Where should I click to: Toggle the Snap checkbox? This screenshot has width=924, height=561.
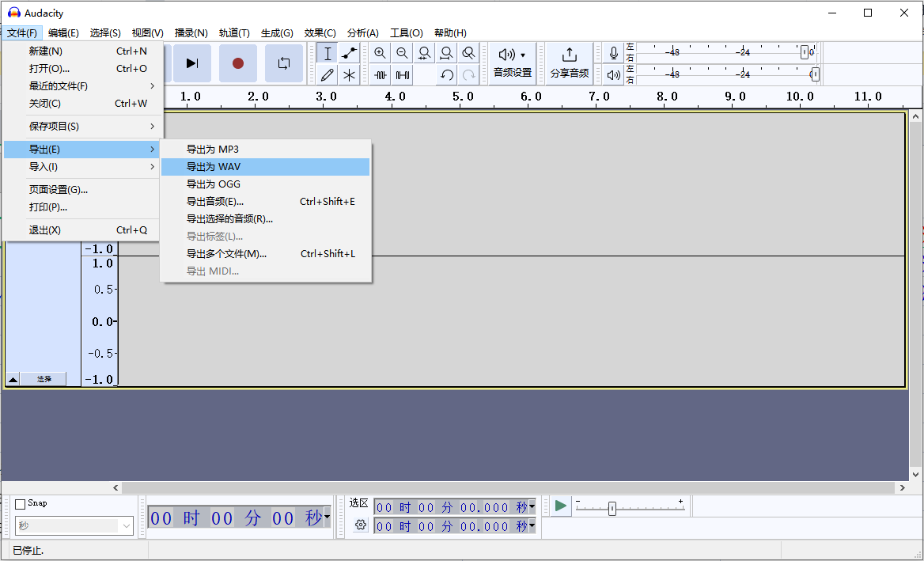[20, 504]
